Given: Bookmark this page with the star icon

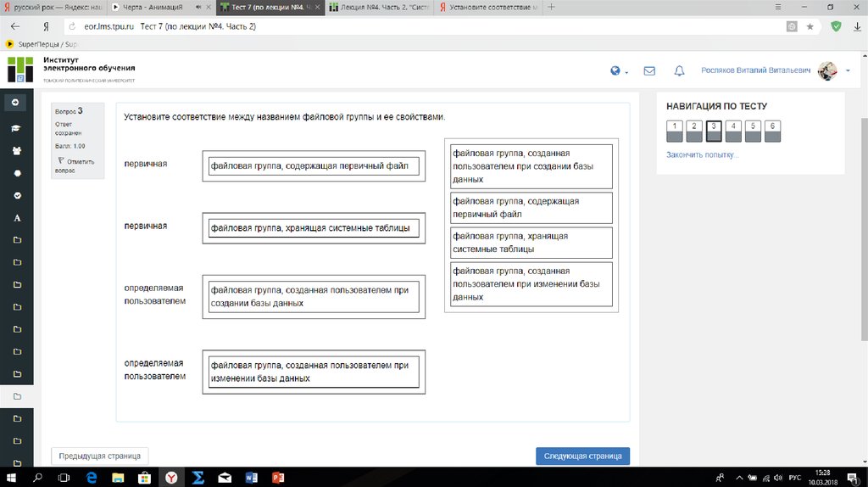Looking at the screenshot, I should coord(810,26).
